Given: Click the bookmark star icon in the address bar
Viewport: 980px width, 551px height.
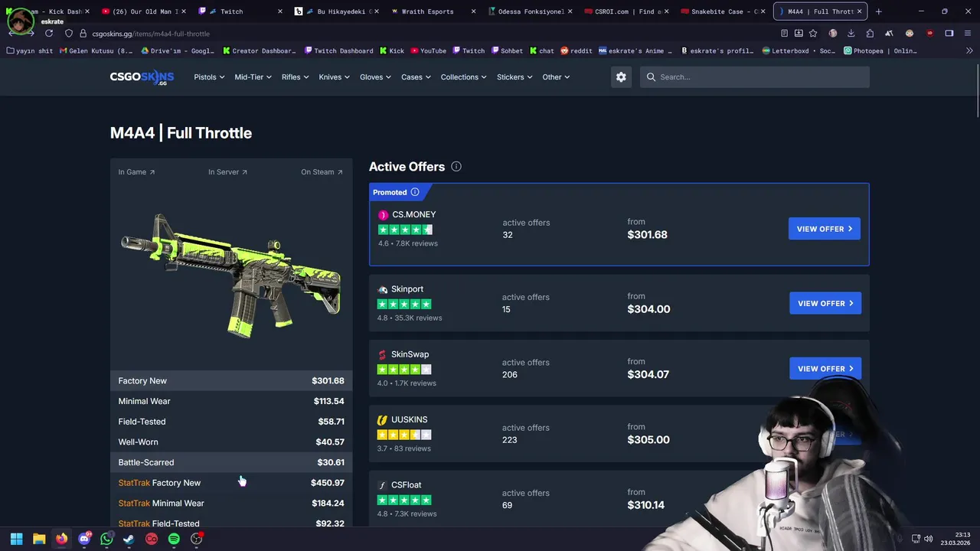Looking at the screenshot, I should (813, 34).
